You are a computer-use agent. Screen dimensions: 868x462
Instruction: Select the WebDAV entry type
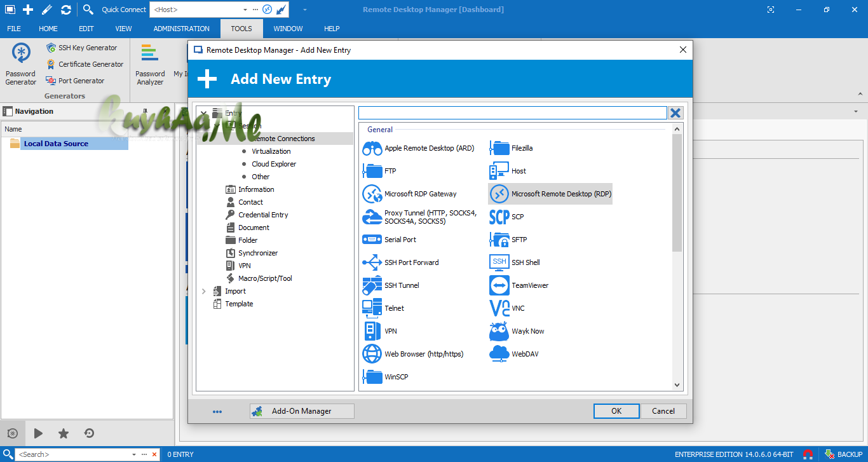point(513,354)
